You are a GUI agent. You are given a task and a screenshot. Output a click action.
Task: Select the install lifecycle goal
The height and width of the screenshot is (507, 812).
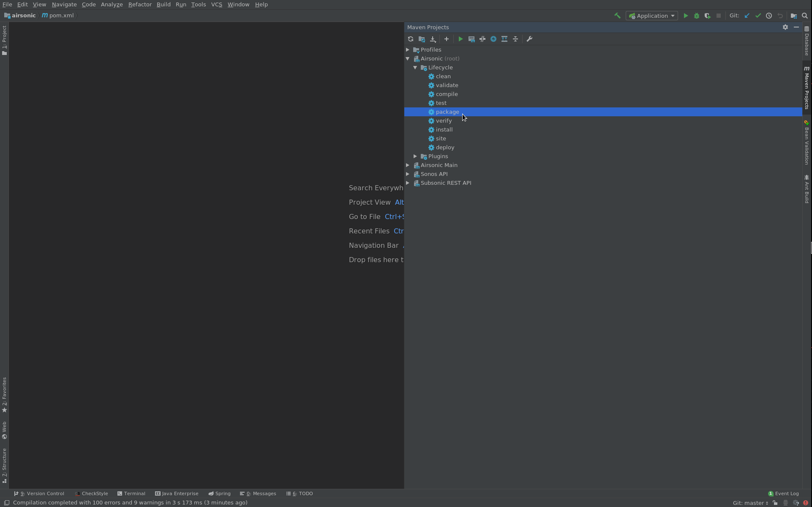pyautogui.click(x=444, y=129)
